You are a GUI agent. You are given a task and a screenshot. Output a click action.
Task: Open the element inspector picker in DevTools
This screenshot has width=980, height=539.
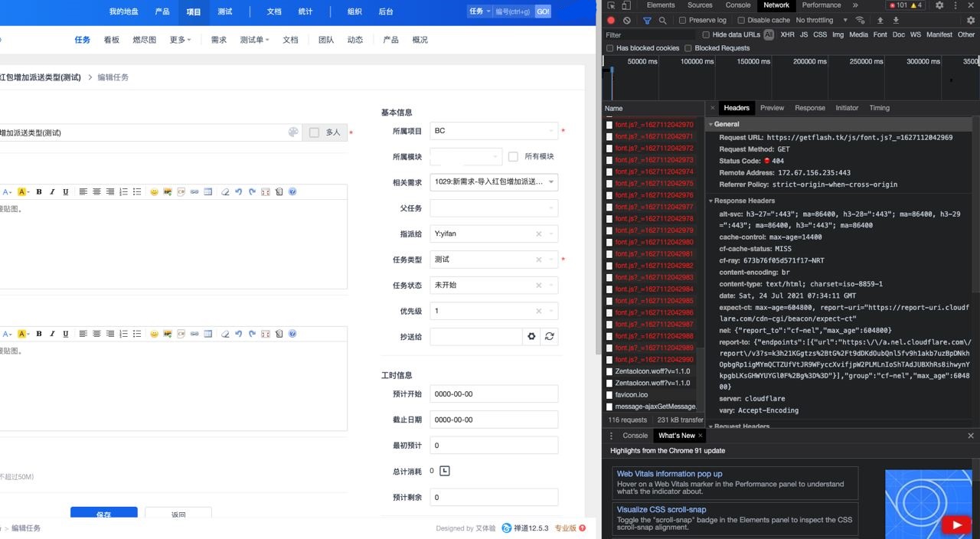point(610,5)
